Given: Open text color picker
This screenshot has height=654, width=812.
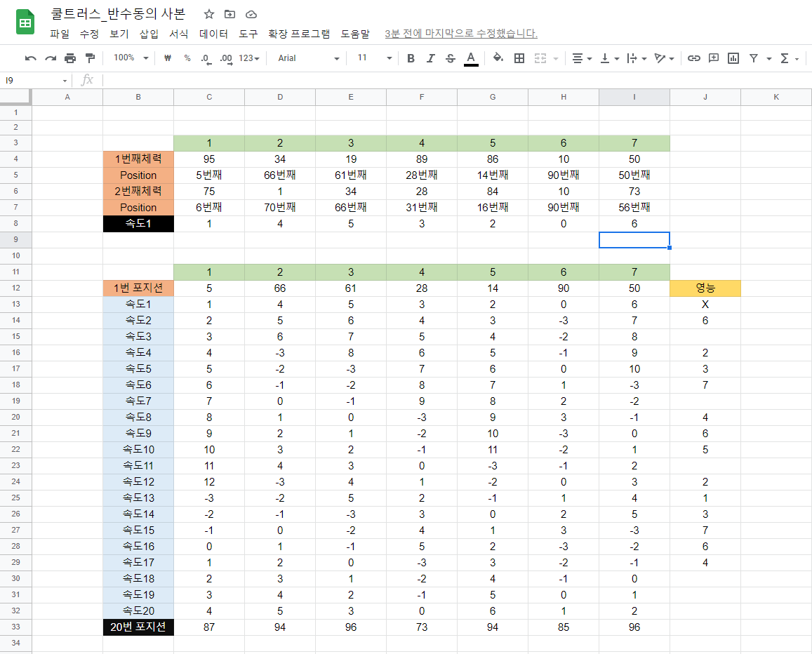Looking at the screenshot, I should (471, 58).
